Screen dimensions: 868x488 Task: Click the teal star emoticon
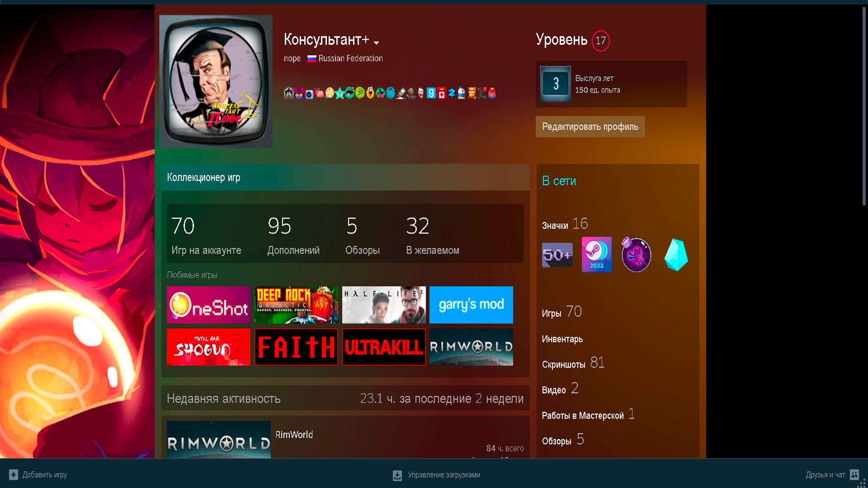pyautogui.click(x=340, y=93)
